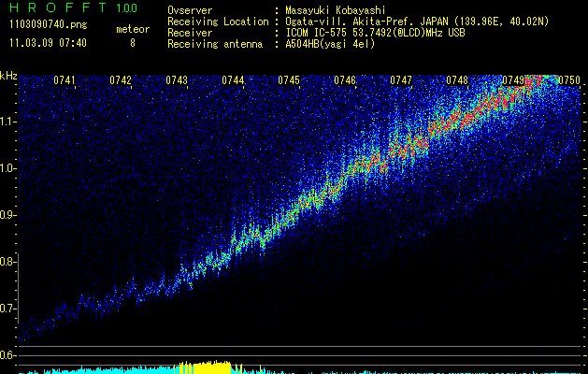Viewport: 588px width, 374px height.
Task: Click the 0741 time marker
Action: pyautogui.click(x=65, y=80)
